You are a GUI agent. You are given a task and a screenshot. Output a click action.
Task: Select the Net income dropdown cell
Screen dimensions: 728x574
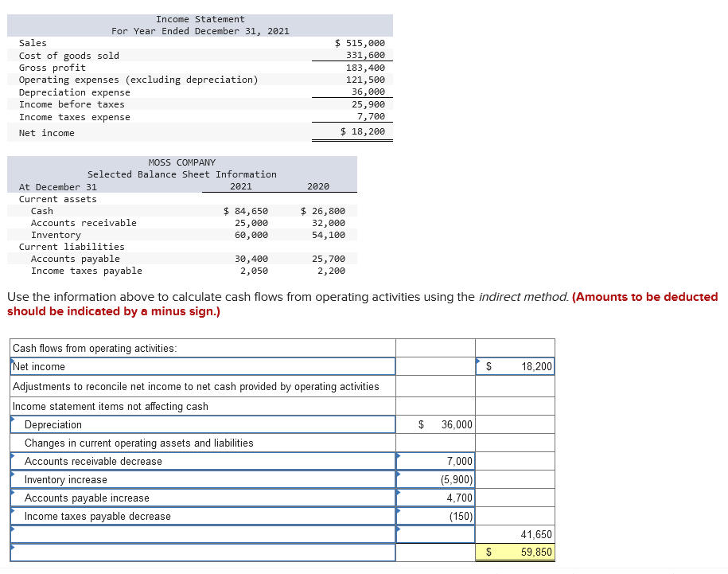203,366
